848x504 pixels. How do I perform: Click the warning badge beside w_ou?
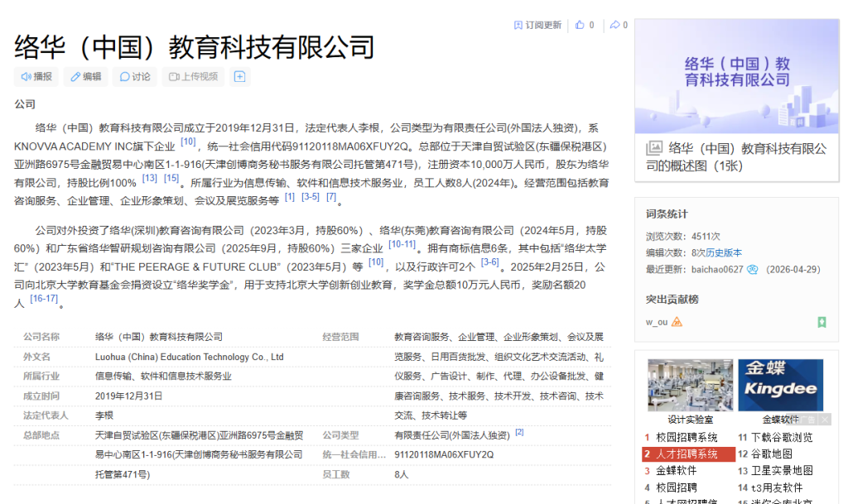[677, 323]
